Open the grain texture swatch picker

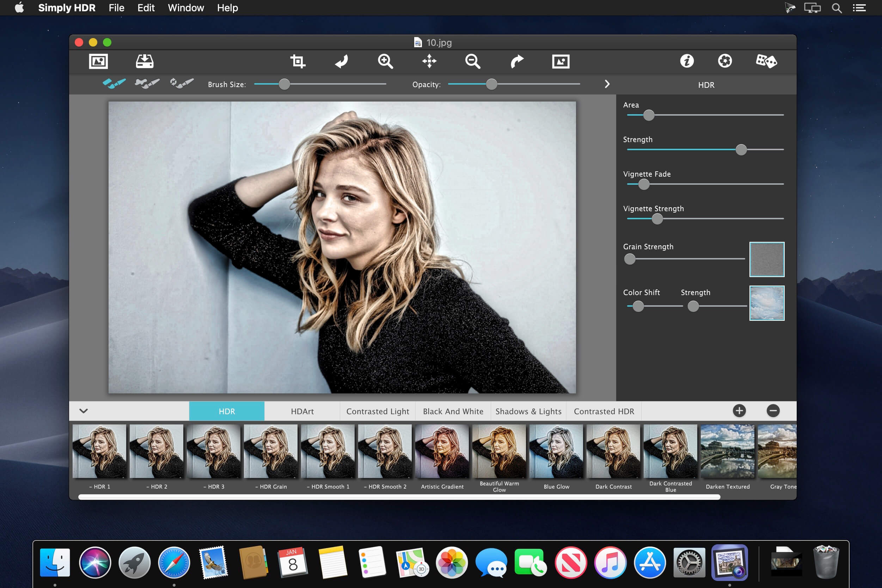pyautogui.click(x=766, y=259)
